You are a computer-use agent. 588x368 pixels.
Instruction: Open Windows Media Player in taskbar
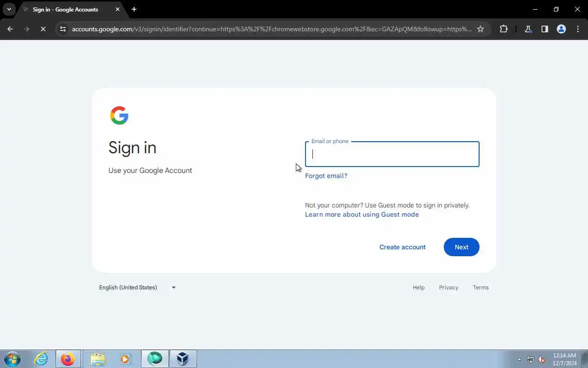125,359
